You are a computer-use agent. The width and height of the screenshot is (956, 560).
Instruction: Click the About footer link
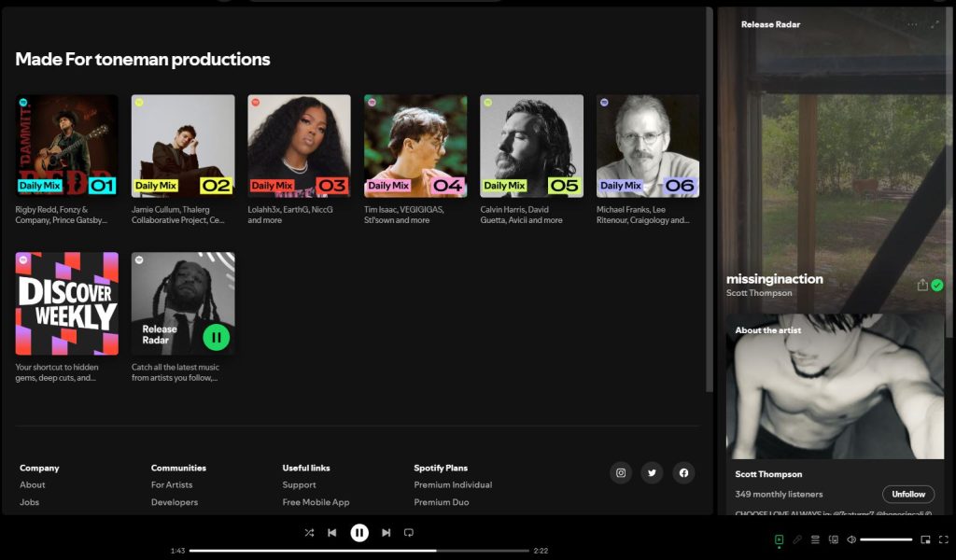tap(33, 485)
